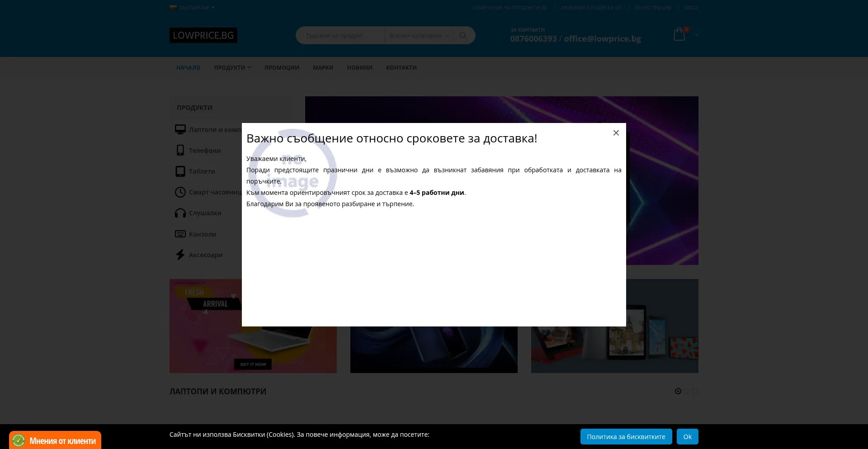
Task: Open the ПРОМОЦИИ menu item
Action: pyautogui.click(x=282, y=68)
